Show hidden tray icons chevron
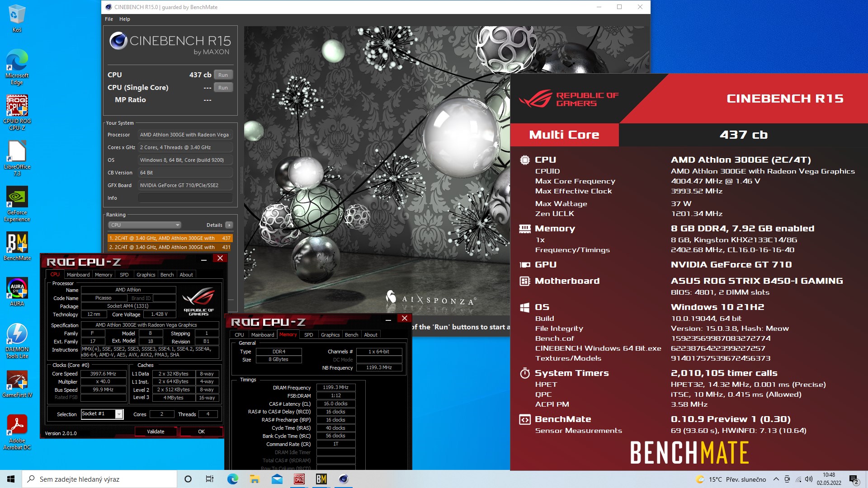The image size is (868, 488). 776,479
